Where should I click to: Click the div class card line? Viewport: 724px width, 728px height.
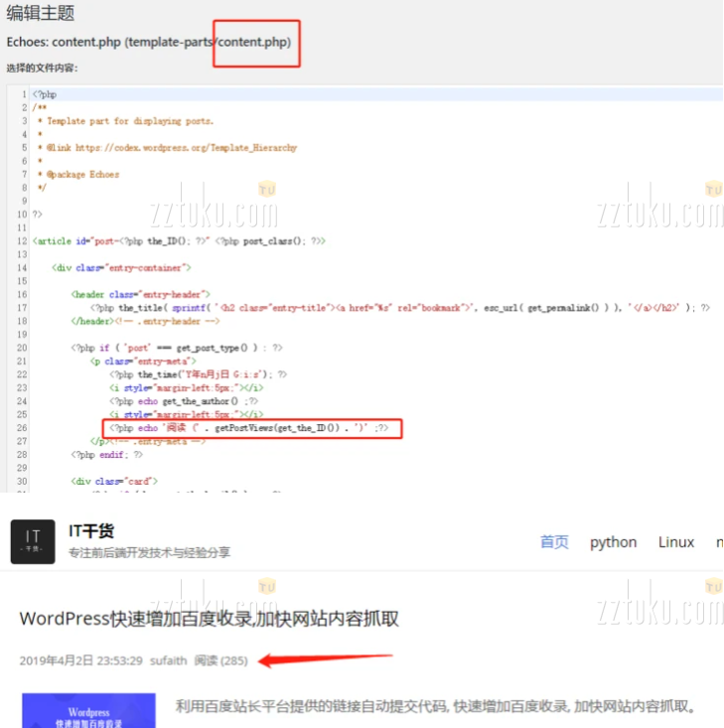tap(114, 481)
